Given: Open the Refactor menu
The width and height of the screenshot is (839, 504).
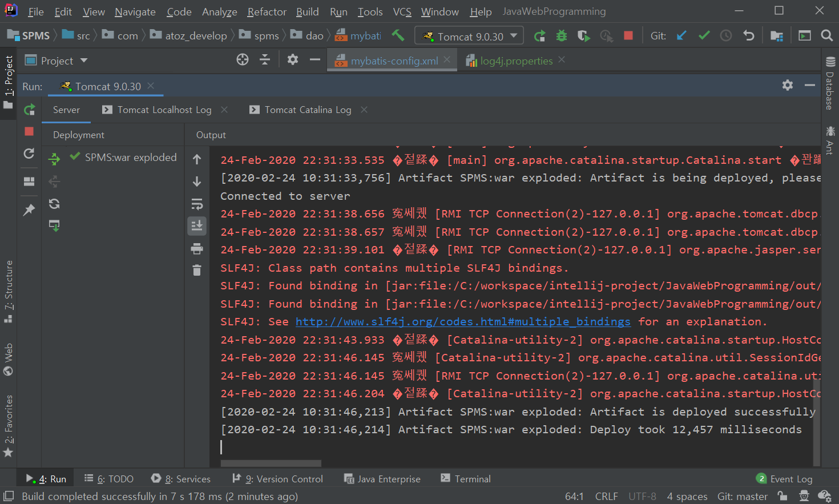Looking at the screenshot, I should [267, 11].
